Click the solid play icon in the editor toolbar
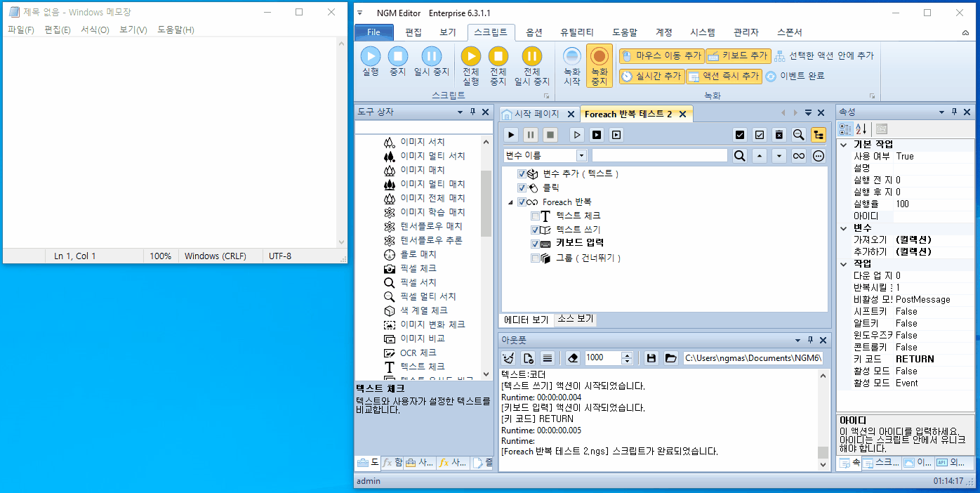The height and width of the screenshot is (493, 980). (511, 134)
